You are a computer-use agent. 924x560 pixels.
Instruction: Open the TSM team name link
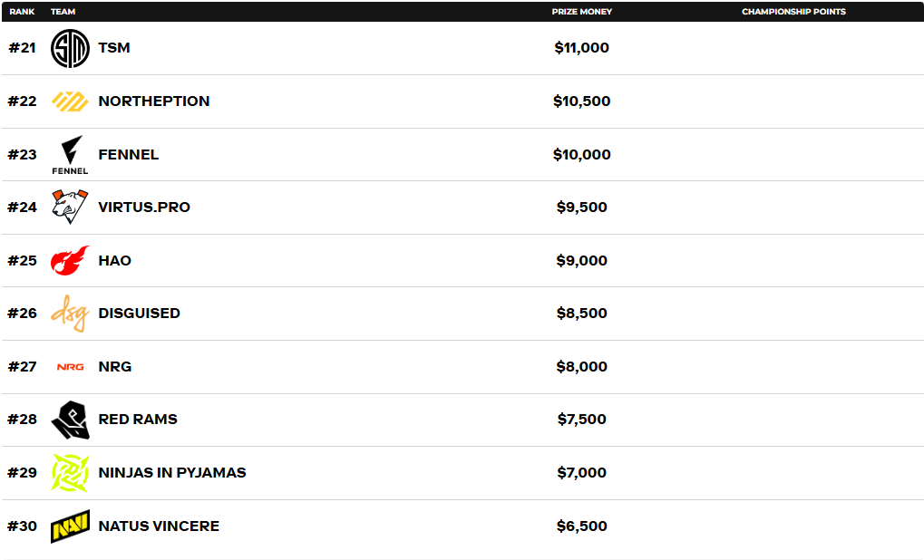point(114,48)
